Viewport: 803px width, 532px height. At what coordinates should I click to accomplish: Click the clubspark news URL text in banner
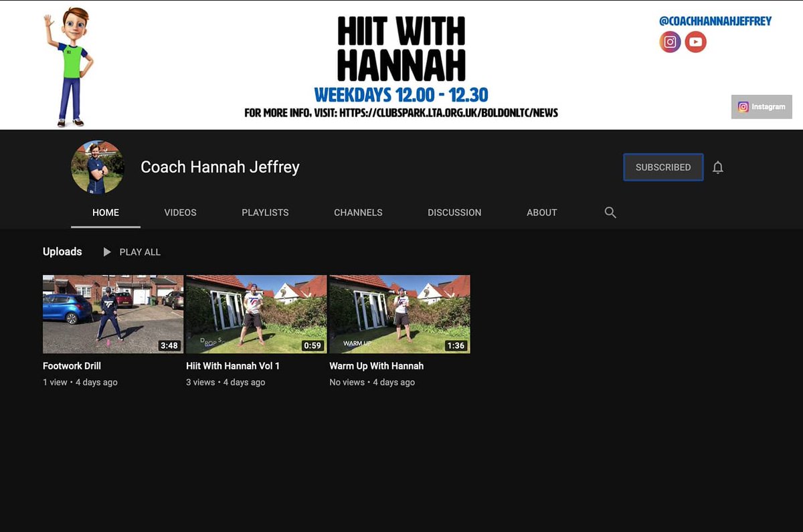click(x=449, y=112)
